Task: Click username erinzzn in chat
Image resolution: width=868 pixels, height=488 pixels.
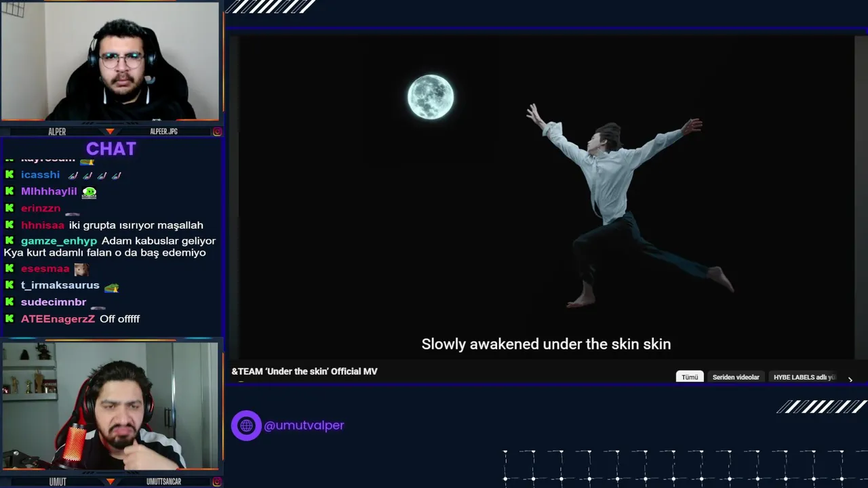Action: (x=41, y=208)
